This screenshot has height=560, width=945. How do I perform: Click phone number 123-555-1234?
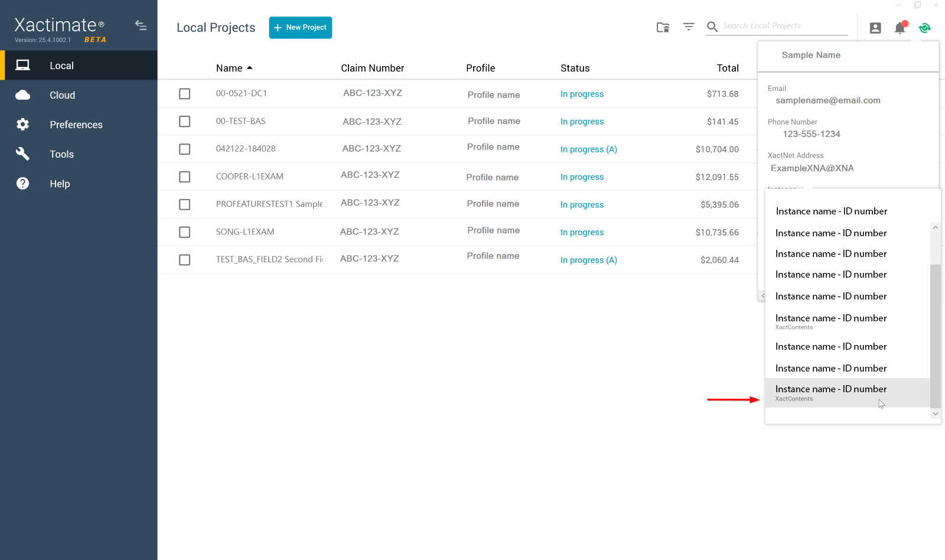pos(811,134)
